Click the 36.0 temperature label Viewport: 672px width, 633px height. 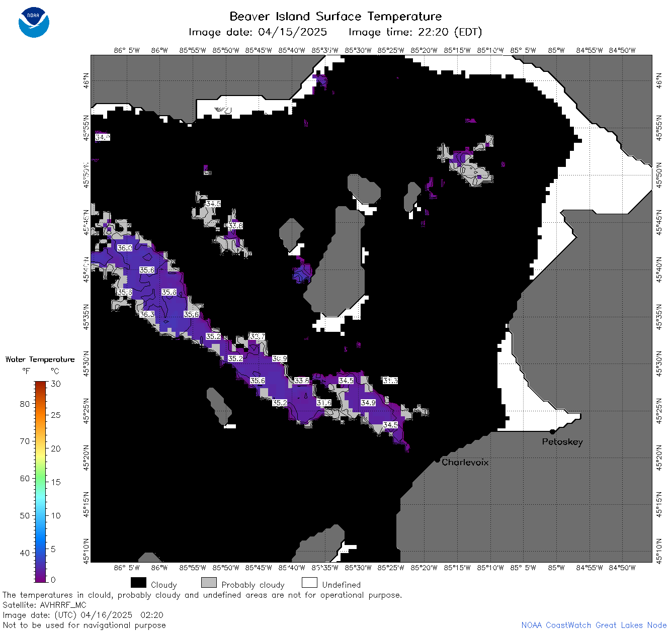[x=125, y=248]
